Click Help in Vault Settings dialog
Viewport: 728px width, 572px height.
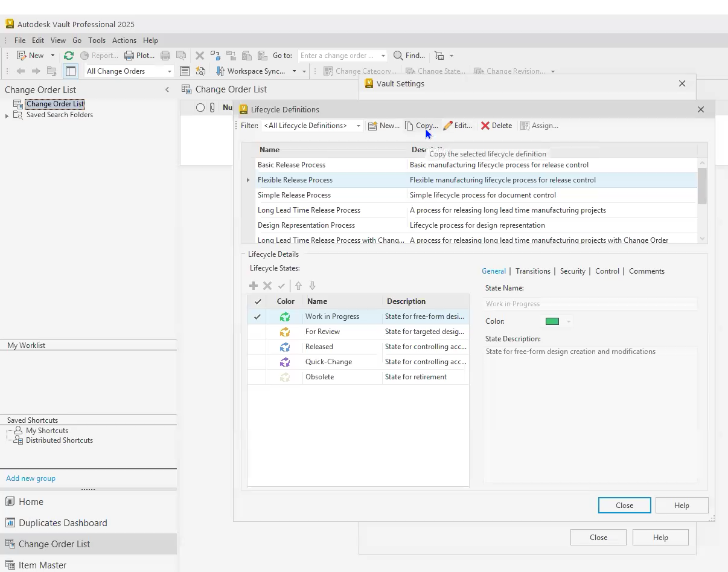660,537
